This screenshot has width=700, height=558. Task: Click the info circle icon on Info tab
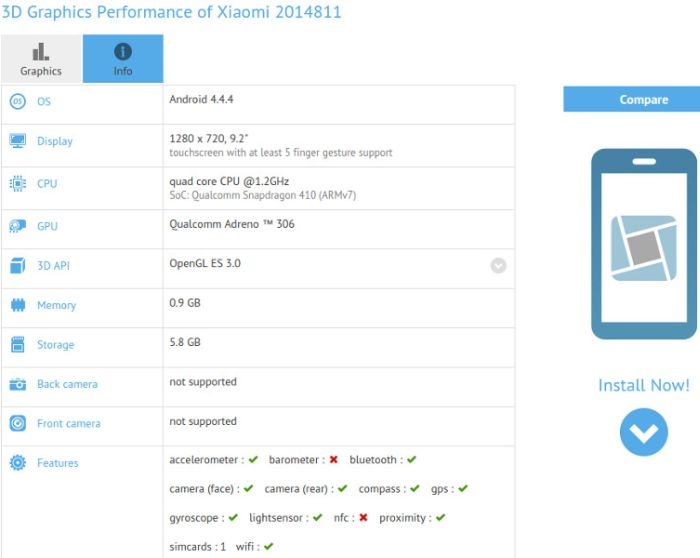[123, 51]
